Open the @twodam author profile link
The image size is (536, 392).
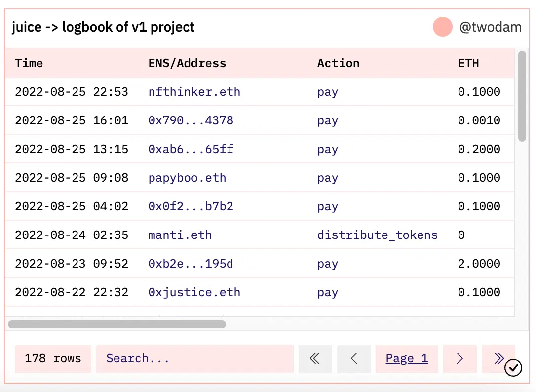pos(490,27)
